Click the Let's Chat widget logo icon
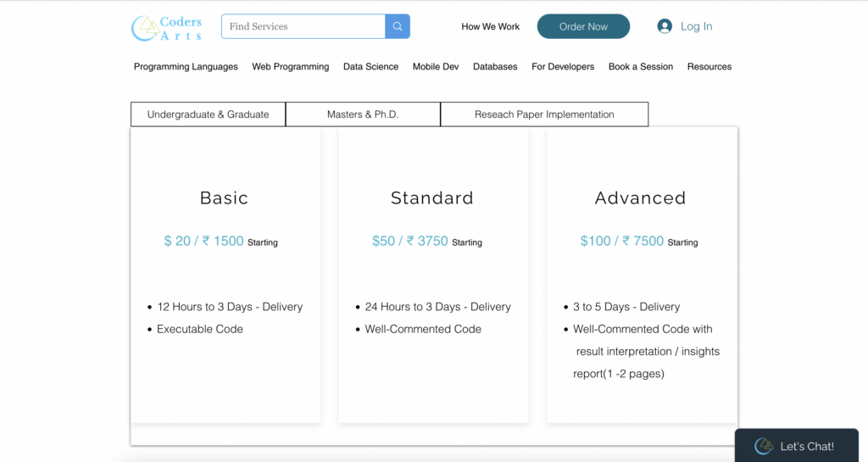The width and height of the screenshot is (868, 462). pyautogui.click(x=764, y=446)
